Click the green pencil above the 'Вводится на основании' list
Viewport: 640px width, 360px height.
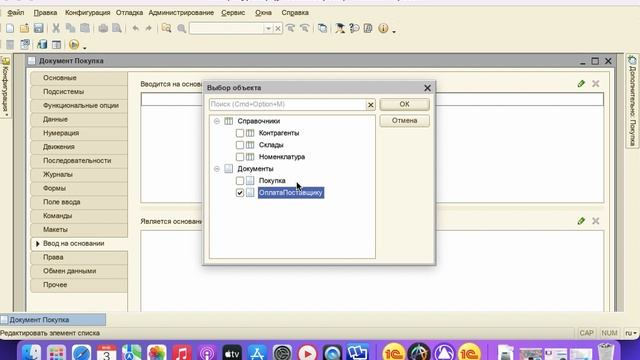coord(581,84)
